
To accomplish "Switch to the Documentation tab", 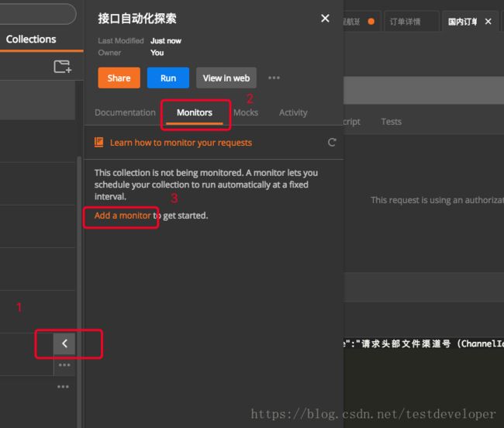I will pos(125,112).
